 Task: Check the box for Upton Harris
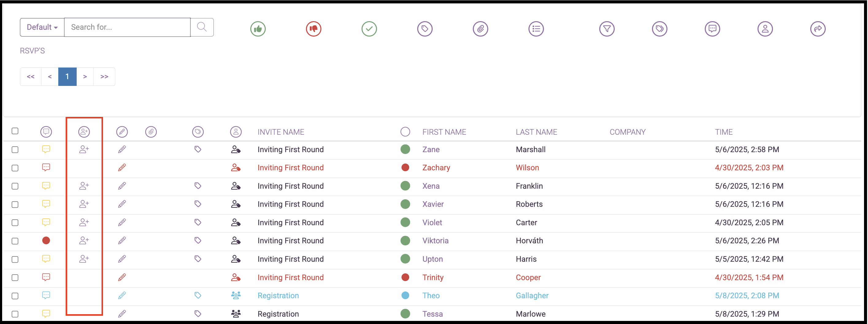coord(15,259)
